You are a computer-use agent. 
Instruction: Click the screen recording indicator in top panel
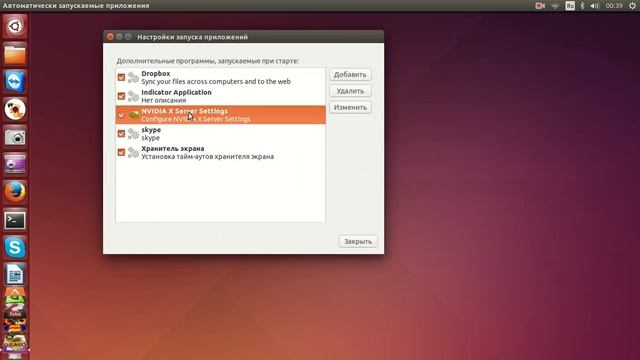[x=540, y=6]
